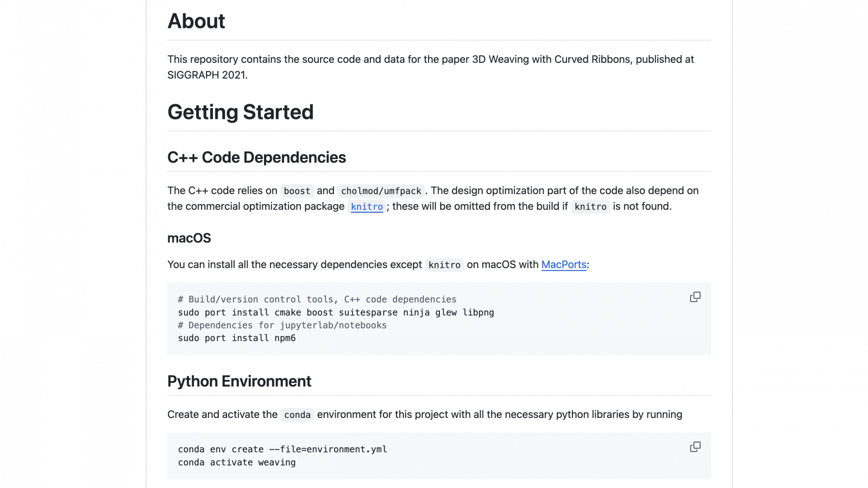Viewport: 868px width, 488px height.
Task: Click the '# Build/version control tools' comment line
Action: pos(317,299)
